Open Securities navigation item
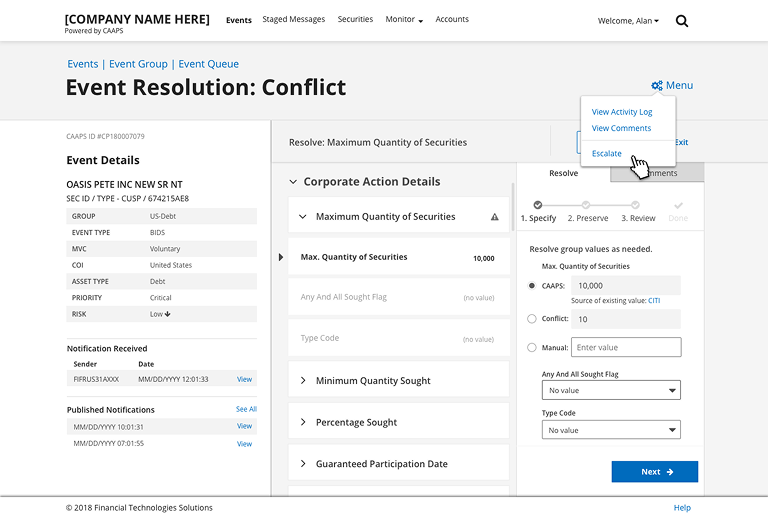Viewport: 768px width, 519px height. [355, 19]
